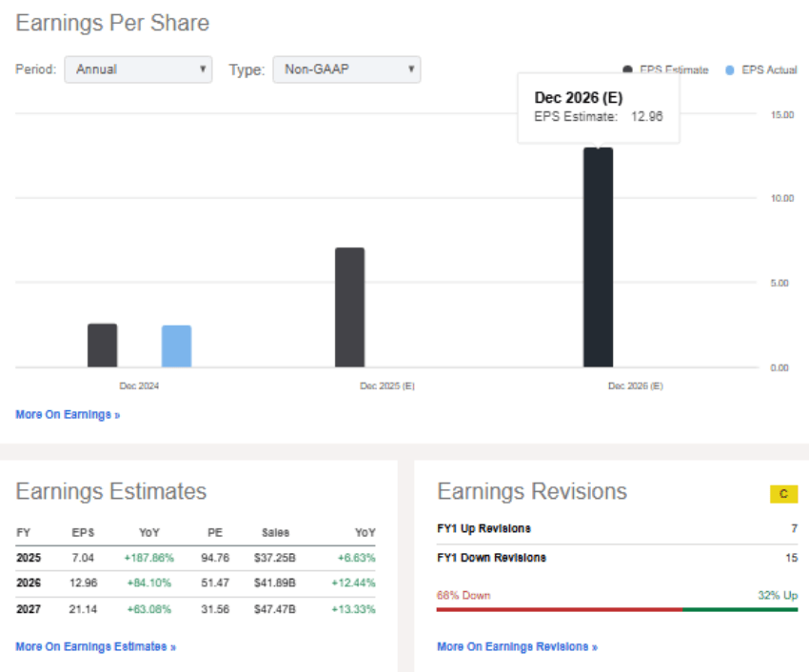Toggle the EPS Estimate legend series
This screenshot has height=672, width=809.
(x=666, y=70)
